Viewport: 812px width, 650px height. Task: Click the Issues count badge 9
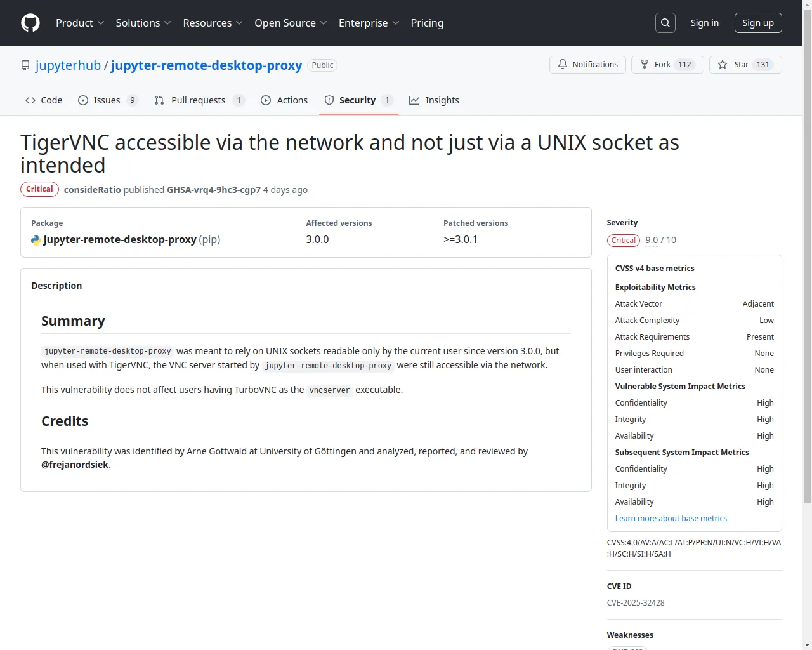click(133, 100)
